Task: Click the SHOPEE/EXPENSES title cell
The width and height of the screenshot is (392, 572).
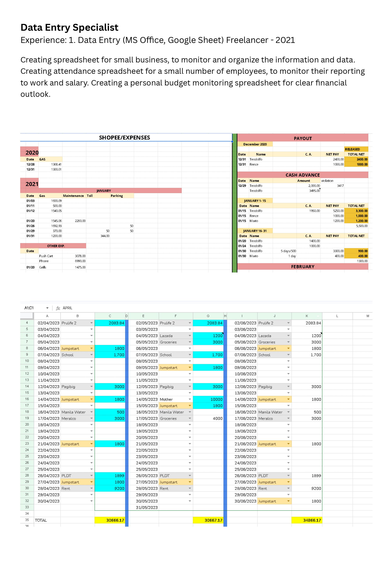Action: [x=126, y=138]
